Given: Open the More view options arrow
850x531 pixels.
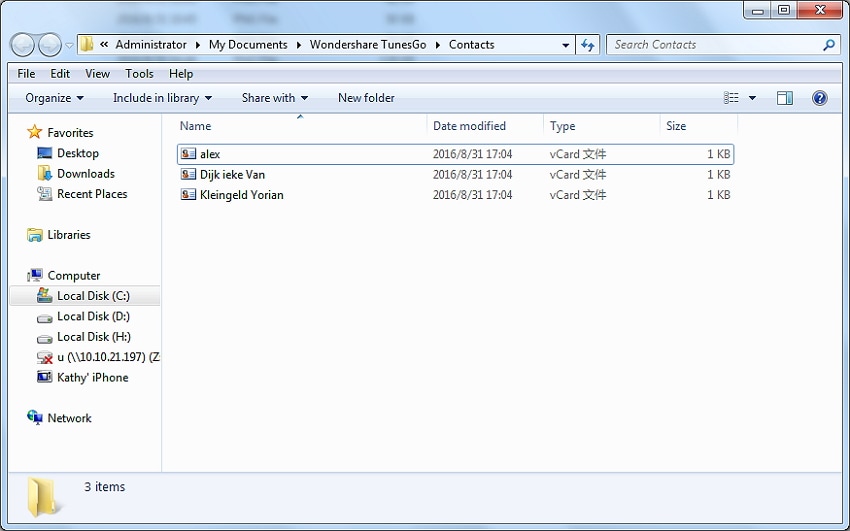Looking at the screenshot, I should tap(752, 98).
